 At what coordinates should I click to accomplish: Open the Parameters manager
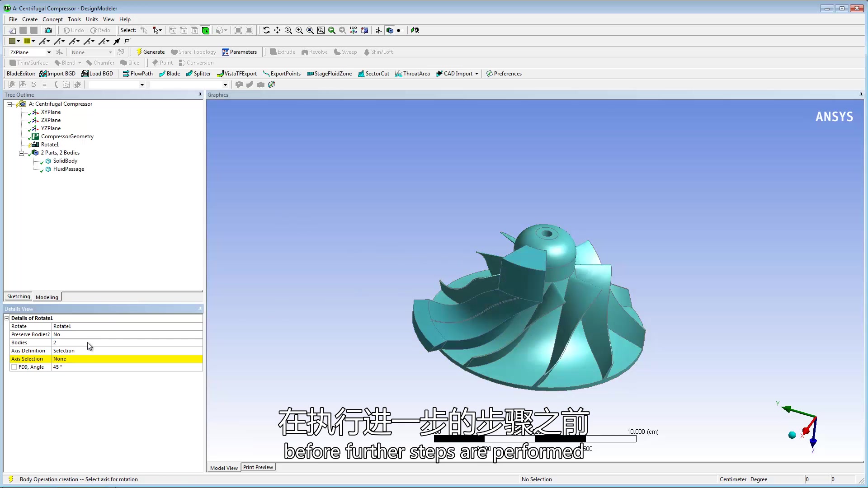click(240, 52)
